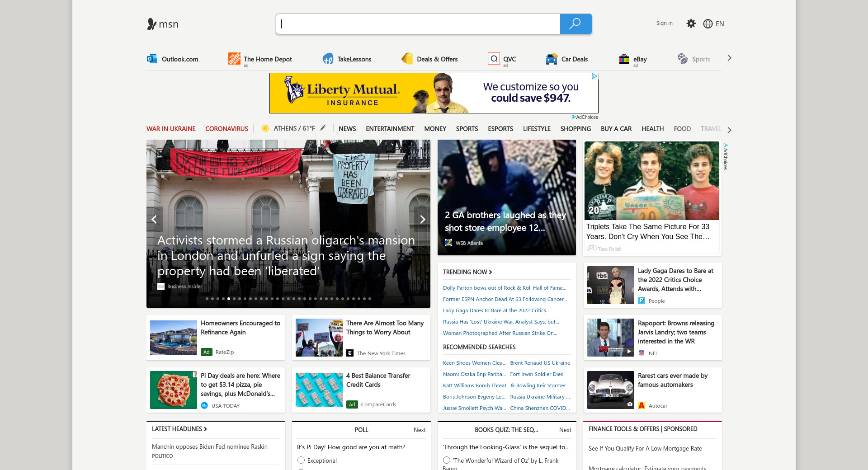Click the globe language icon
Image resolution: width=868 pixels, height=470 pixels.
tap(708, 24)
